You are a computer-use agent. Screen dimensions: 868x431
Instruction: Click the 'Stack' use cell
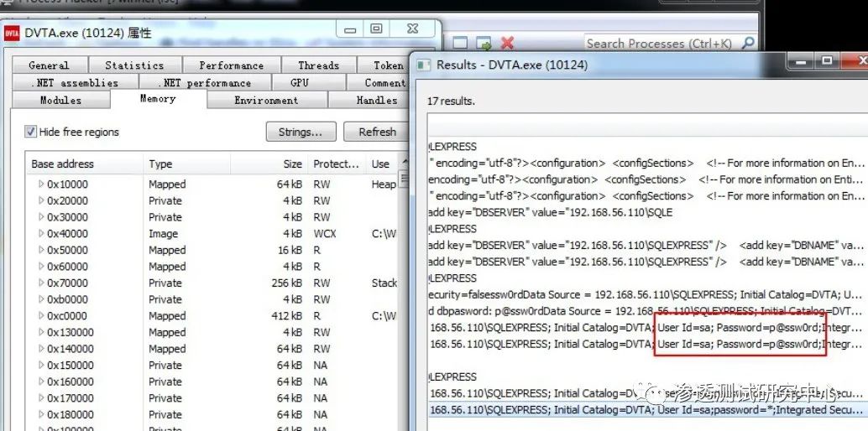(384, 283)
